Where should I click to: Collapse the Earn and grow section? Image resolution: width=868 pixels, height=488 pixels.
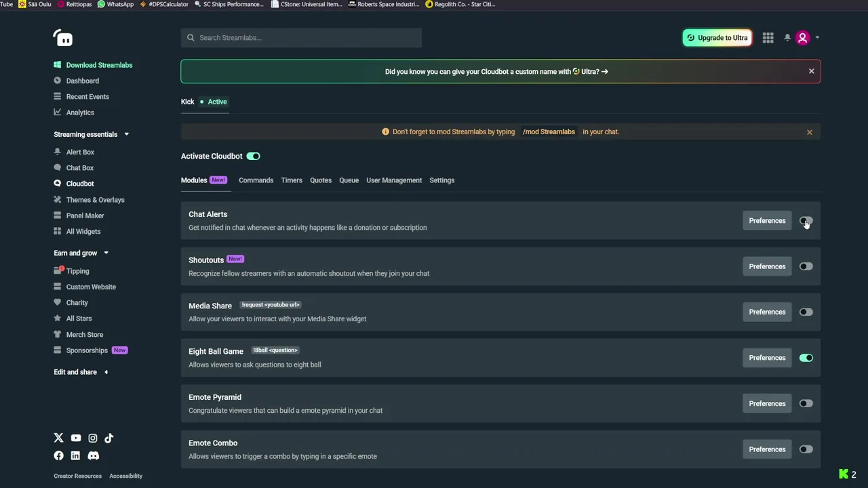click(106, 253)
